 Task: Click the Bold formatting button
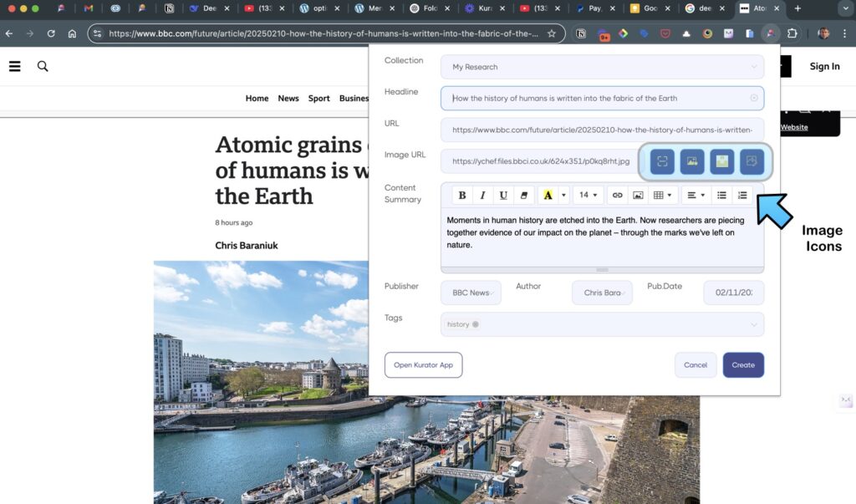(x=462, y=196)
